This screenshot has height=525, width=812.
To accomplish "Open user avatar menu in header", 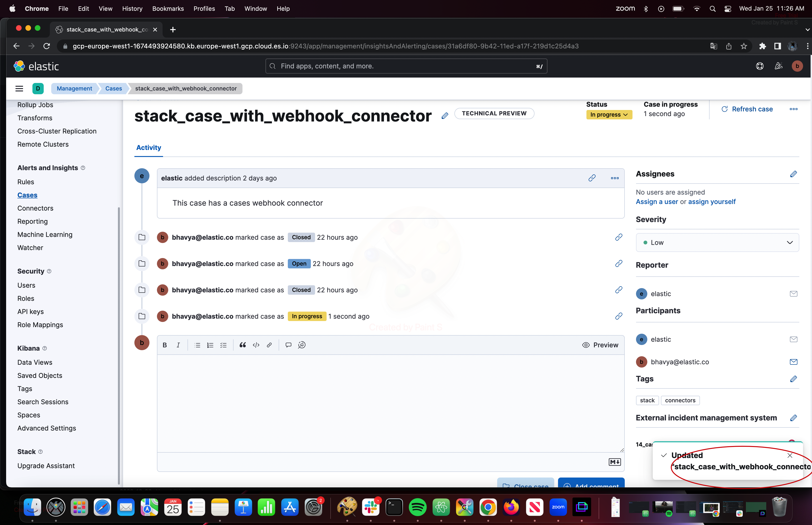I will pyautogui.click(x=797, y=66).
